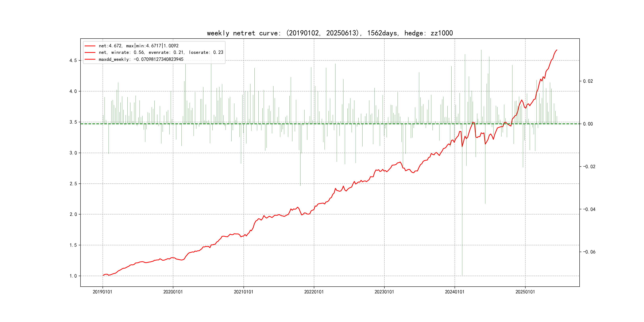Click the maxdd_weekly legend entry
Viewport: 644px width, 322px height.
pyautogui.click(x=141, y=59)
